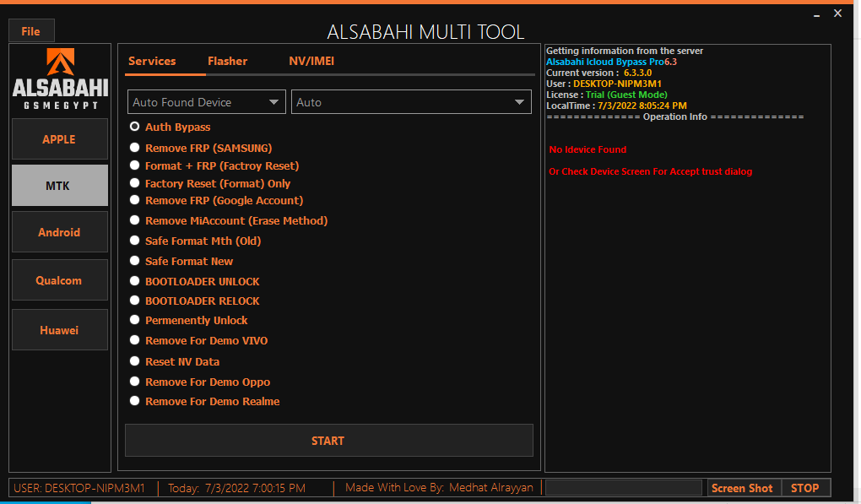
Task: Open the Auto Found Device dropdown
Action: tap(206, 101)
